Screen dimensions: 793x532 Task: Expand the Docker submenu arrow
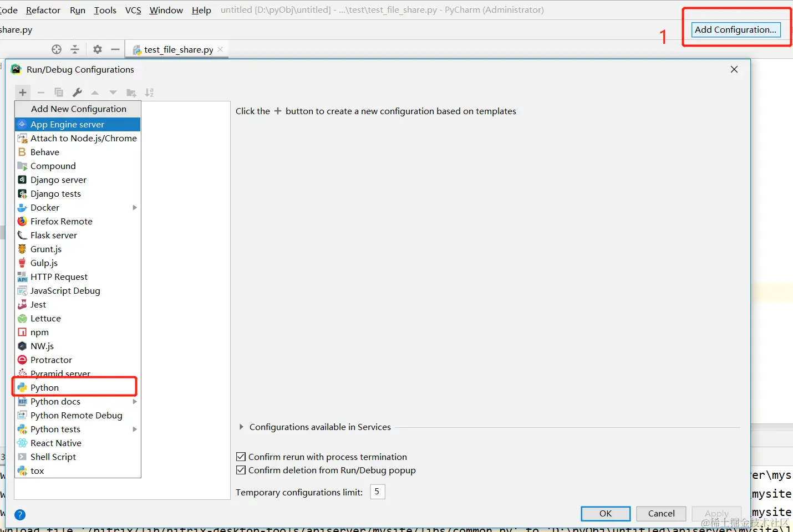coord(135,207)
